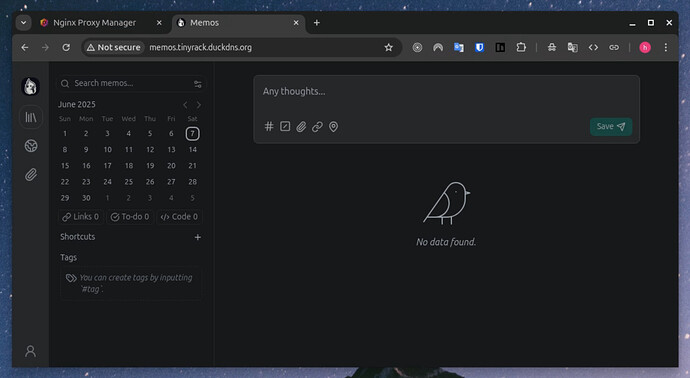Go to Home via the library icon
Image resolution: width=690 pixels, height=378 pixels.
pos(31,117)
